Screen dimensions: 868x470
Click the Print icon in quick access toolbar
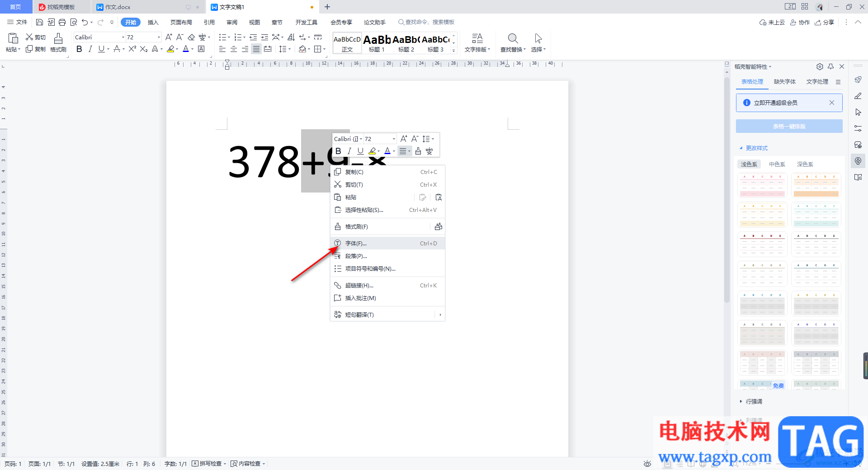coord(62,22)
